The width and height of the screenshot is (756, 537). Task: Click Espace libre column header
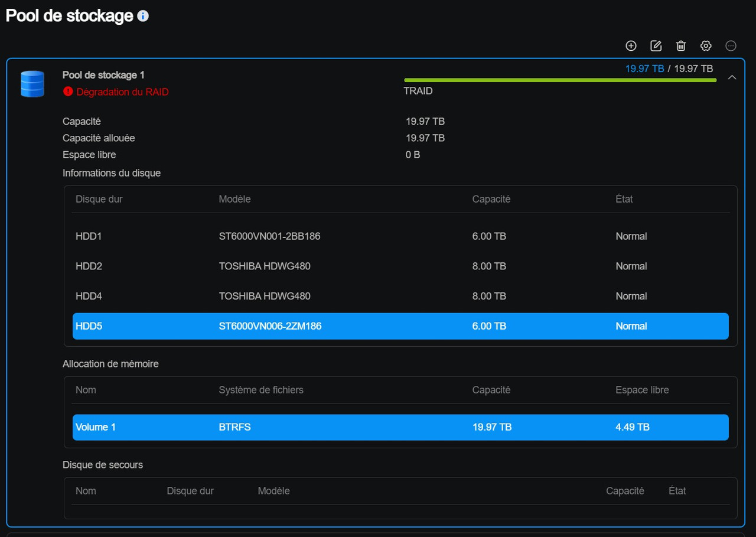pyautogui.click(x=642, y=390)
